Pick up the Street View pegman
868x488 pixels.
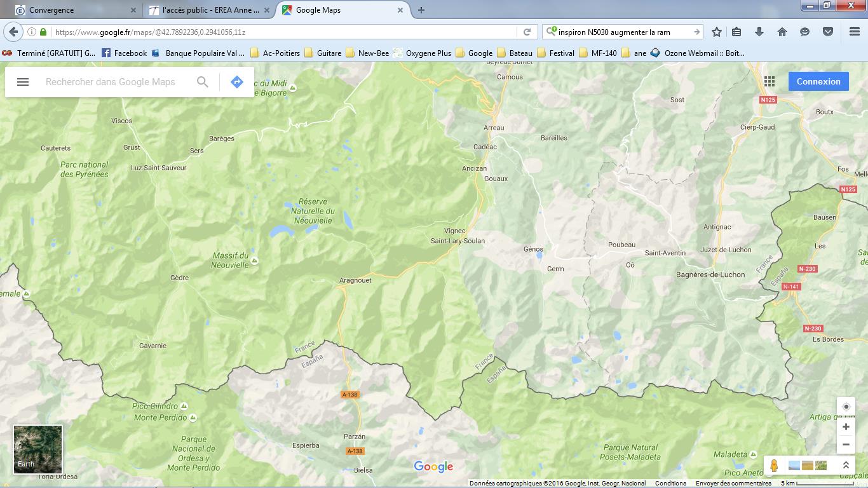click(774, 466)
